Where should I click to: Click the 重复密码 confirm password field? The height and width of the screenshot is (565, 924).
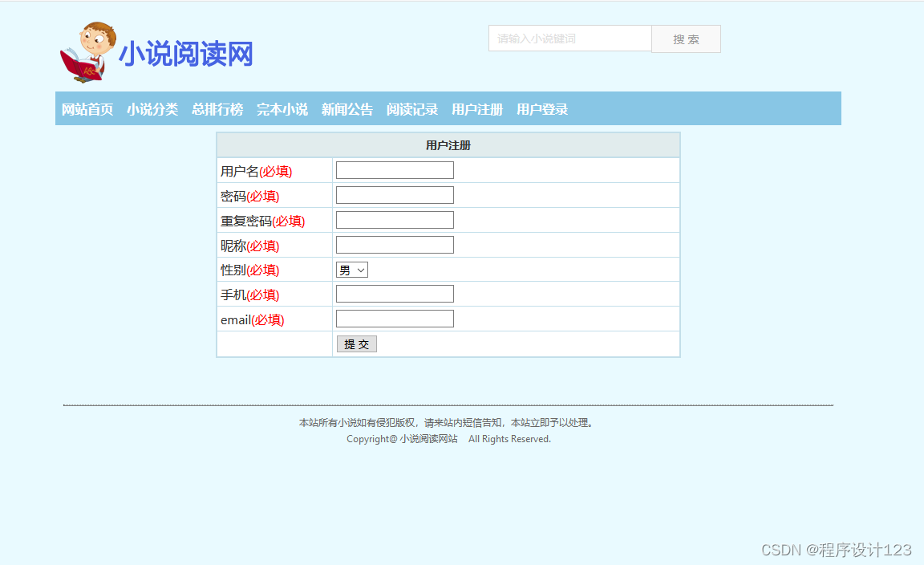point(394,219)
